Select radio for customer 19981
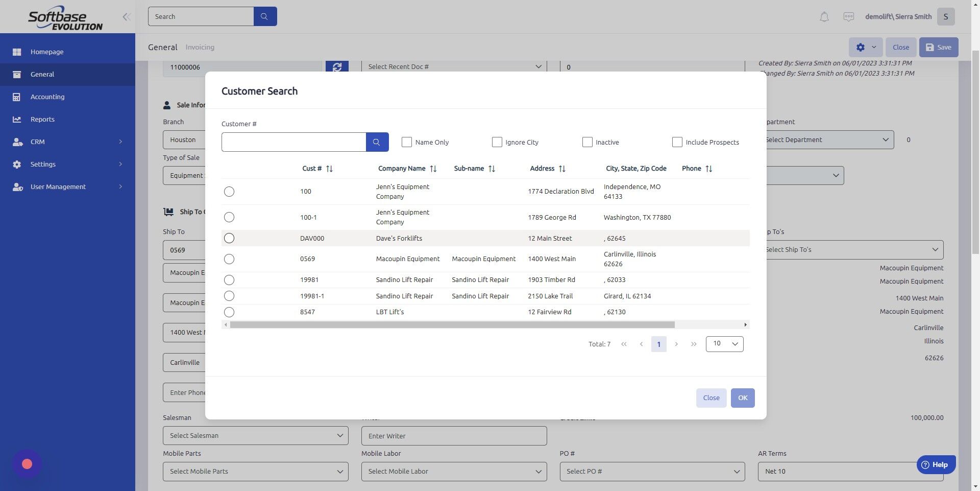 tap(229, 280)
